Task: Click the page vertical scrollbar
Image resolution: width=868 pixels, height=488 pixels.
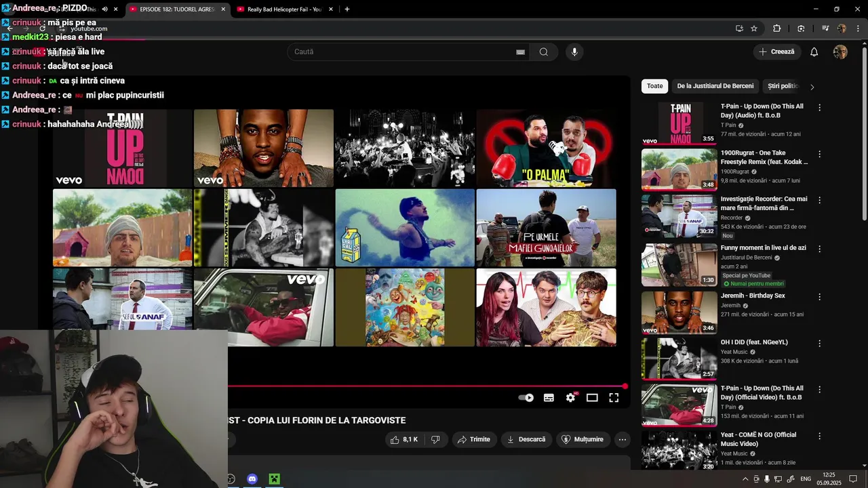Action: (864, 136)
